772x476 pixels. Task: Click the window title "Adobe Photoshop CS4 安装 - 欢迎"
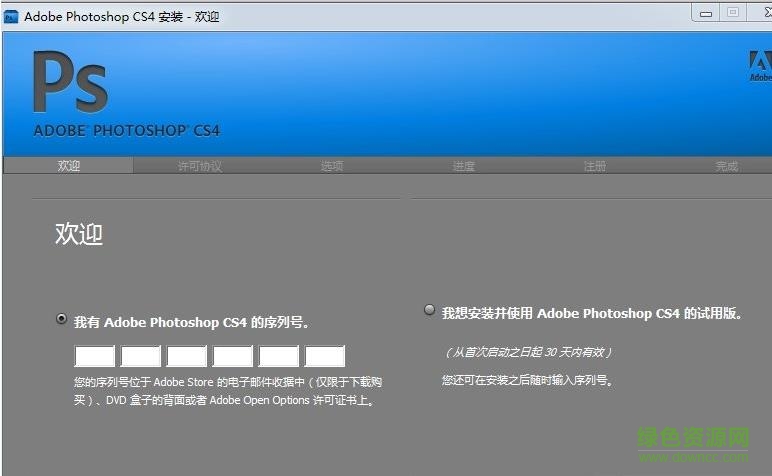122,17
